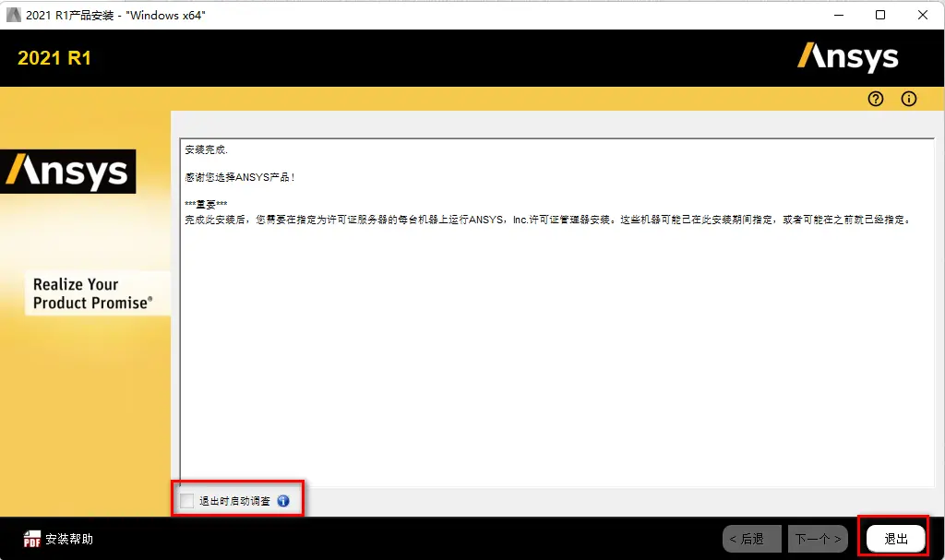Click the 安装完成 text line
This screenshot has height=560, width=945.
(206, 149)
